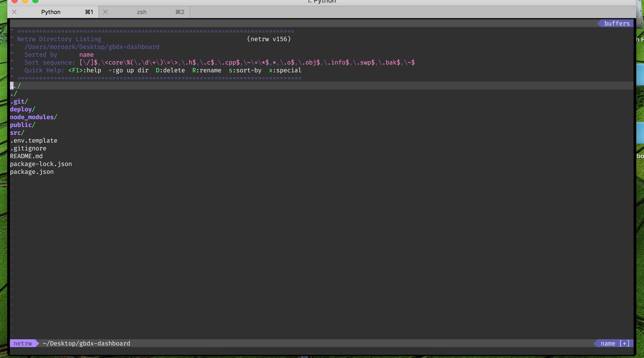
Task: Click the green traffic light to maximize the window
Action: pyautogui.click(x=35, y=1)
